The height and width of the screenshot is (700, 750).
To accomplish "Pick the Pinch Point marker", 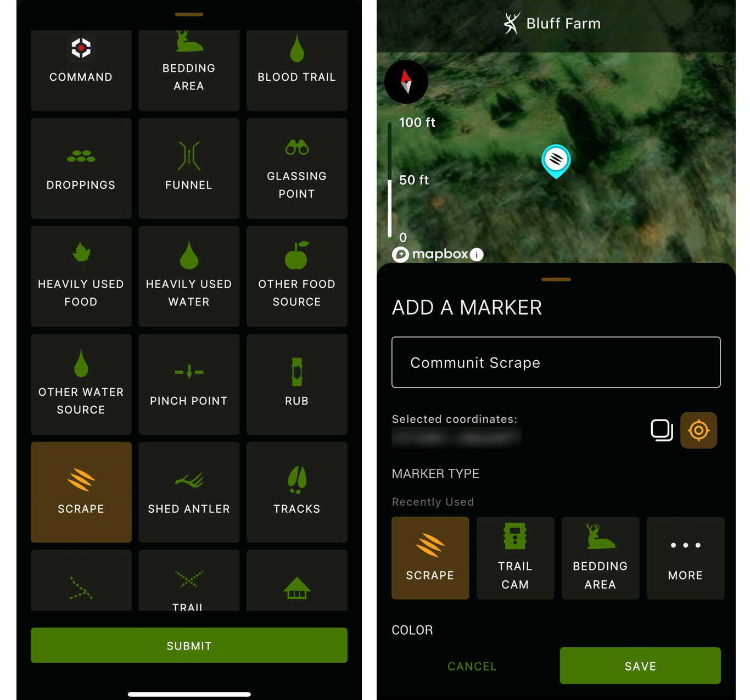I will pyautogui.click(x=189, y=384).
